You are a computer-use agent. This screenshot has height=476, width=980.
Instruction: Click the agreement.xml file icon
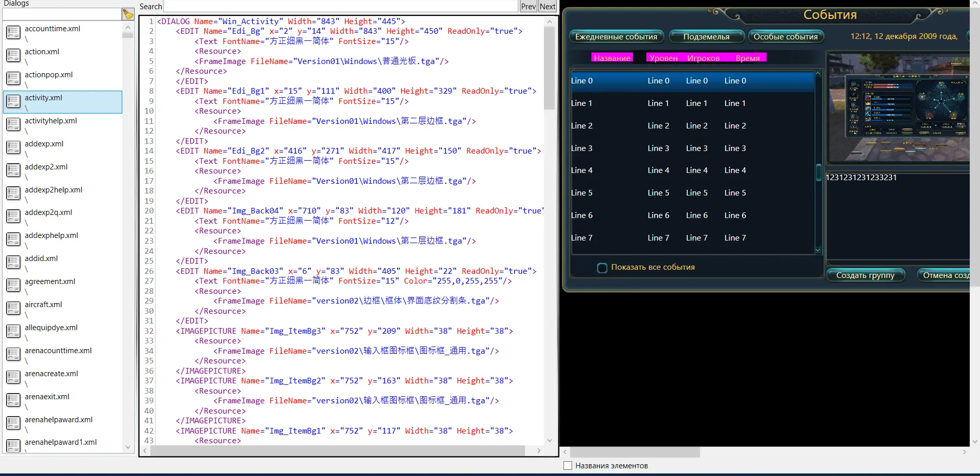13,285
